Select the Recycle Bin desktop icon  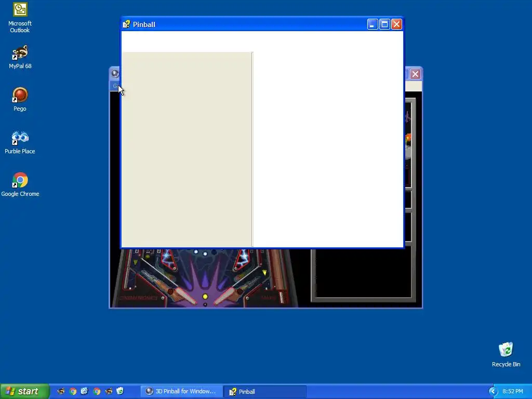point(506,355)
